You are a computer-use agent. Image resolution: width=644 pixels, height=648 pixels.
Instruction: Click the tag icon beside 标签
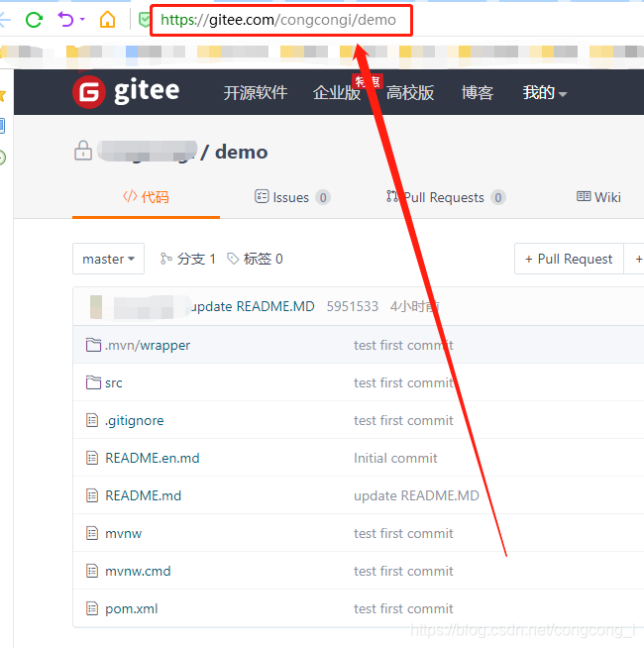click(x=233, y=259)
